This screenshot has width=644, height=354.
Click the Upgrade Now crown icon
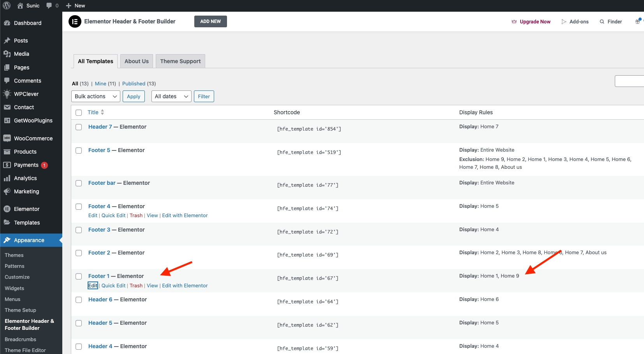tap(514, 22)
